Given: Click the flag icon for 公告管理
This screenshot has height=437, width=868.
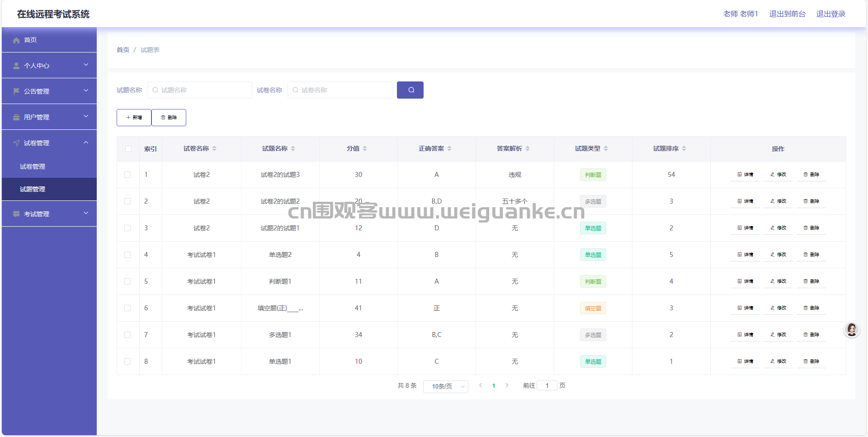Looking at the screenshot, I should (x=16, y=92).
